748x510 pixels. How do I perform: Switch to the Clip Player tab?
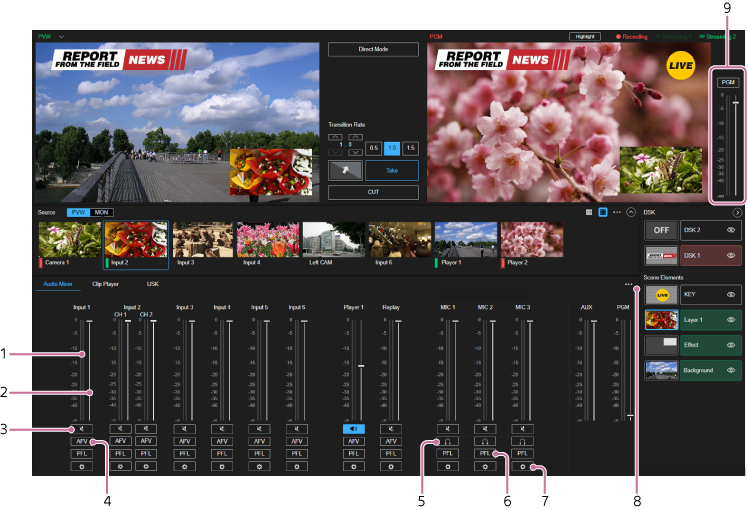pos(105,284)
